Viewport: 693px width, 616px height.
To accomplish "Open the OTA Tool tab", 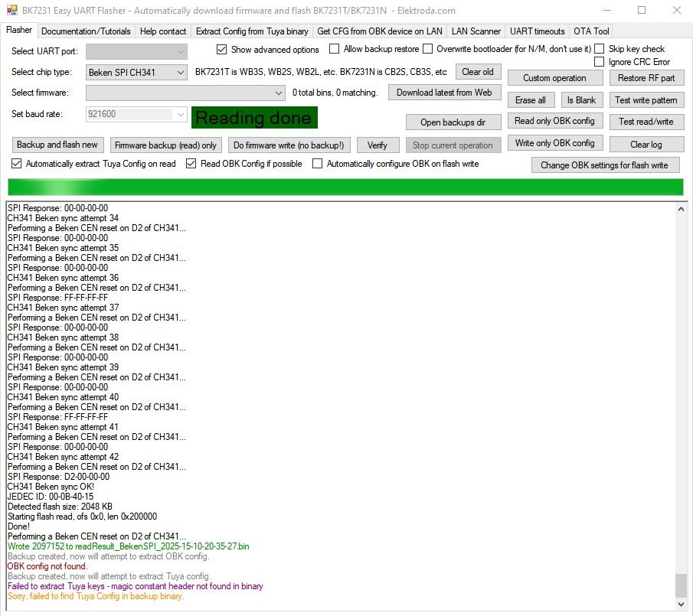I will click(591, 31).
